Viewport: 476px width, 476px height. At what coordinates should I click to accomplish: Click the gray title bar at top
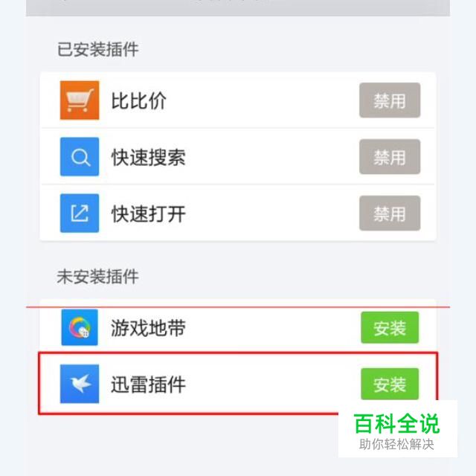click(x=238, y=7)
